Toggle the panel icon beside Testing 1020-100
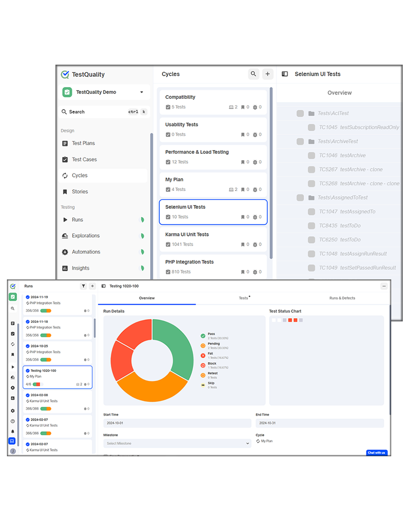 [x=103, y=286]
